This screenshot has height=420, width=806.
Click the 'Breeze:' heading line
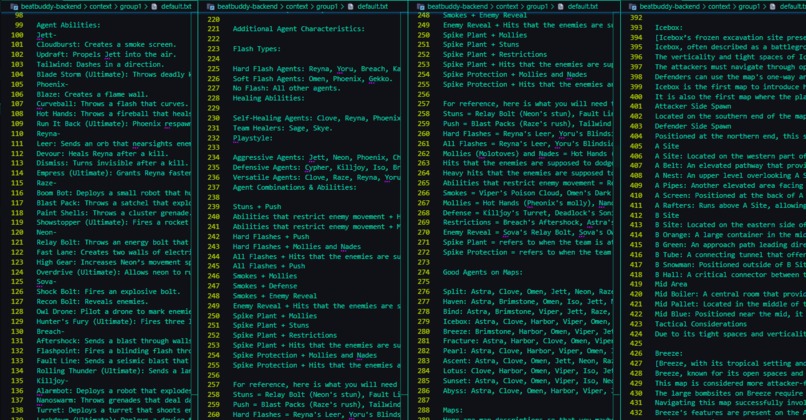click(x=669, y=353)
